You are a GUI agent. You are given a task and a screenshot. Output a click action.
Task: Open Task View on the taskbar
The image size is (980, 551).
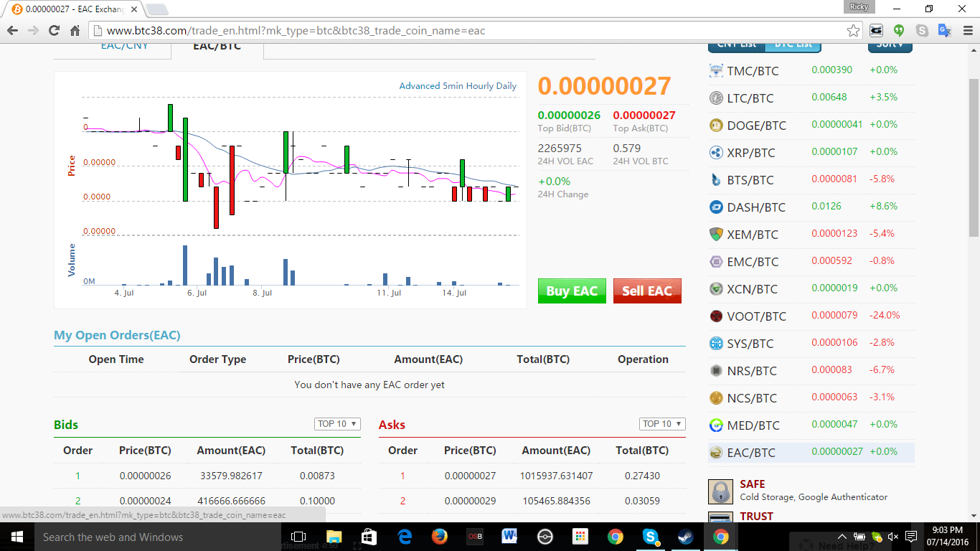coord(298,537)
